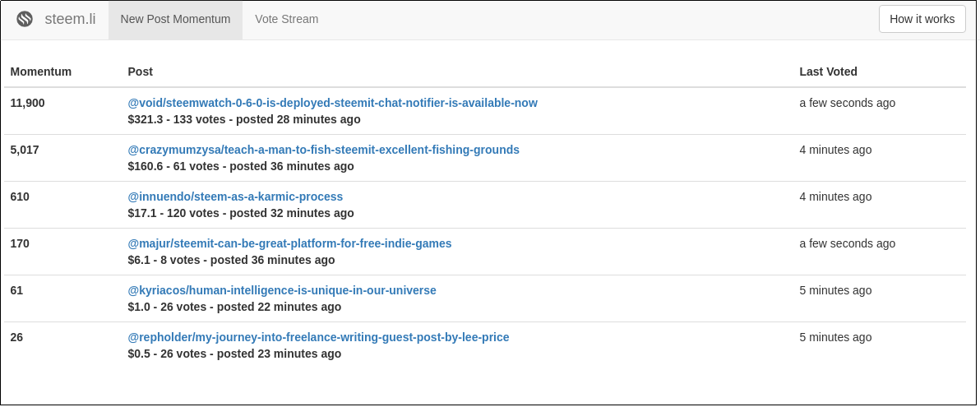Click the Momentum column header
980x407 pixels.
41,72
